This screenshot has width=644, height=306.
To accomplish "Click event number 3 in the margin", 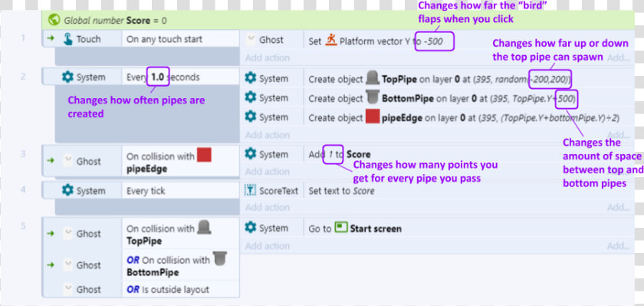I will [23, 153].
